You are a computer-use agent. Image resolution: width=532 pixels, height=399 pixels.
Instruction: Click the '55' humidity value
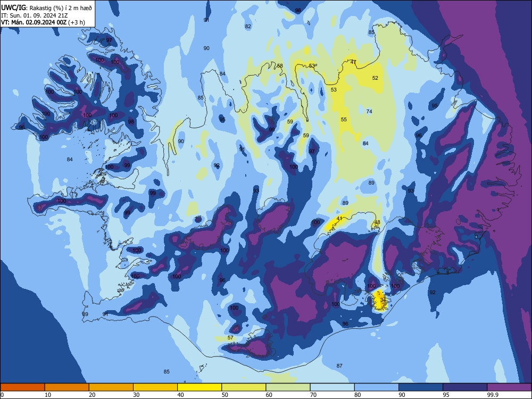[344, 119]
